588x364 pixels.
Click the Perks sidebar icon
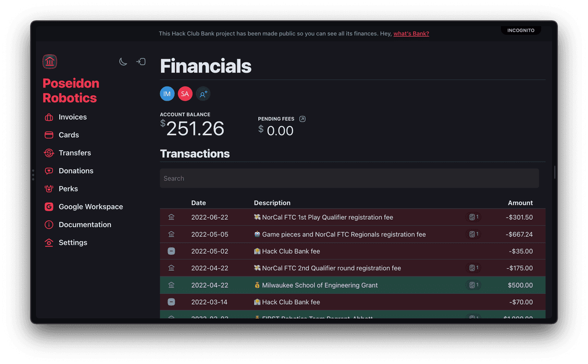coord(49,189)
